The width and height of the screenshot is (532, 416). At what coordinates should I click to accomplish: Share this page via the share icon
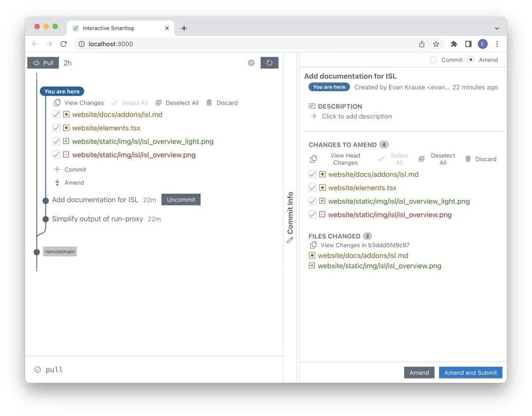pyautogui.click(x=422, y=44)
